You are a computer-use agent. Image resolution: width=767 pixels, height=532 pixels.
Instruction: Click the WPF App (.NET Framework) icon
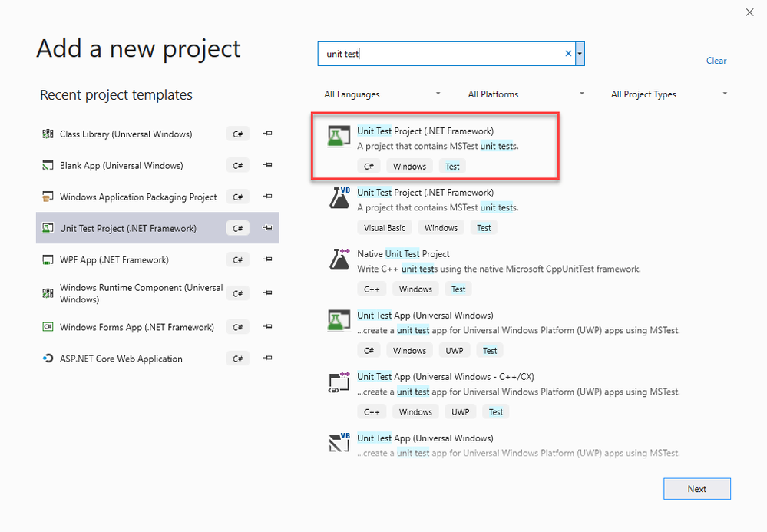[48, 259]
